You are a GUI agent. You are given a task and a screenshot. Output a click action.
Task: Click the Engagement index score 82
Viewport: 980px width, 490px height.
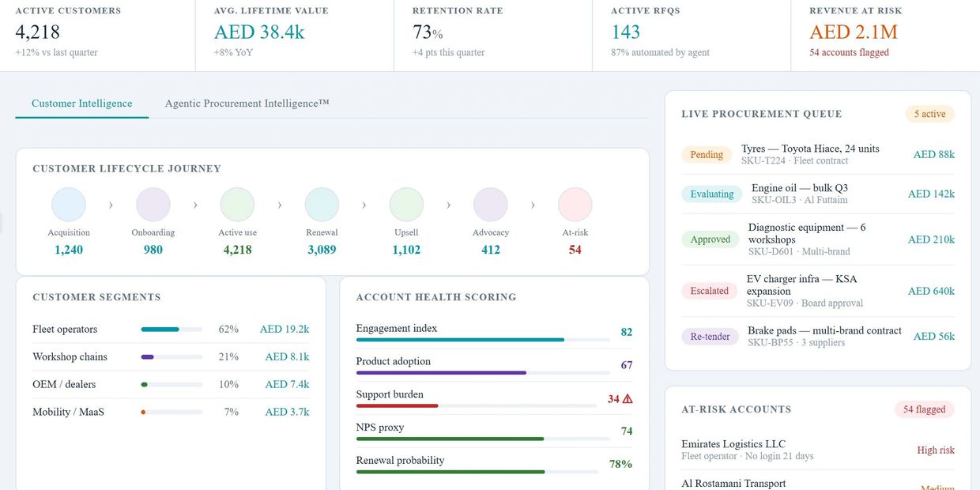627,332
